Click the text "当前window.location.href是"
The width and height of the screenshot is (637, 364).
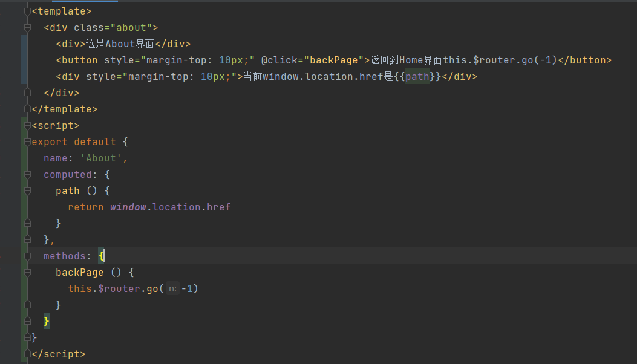point(318,76)
